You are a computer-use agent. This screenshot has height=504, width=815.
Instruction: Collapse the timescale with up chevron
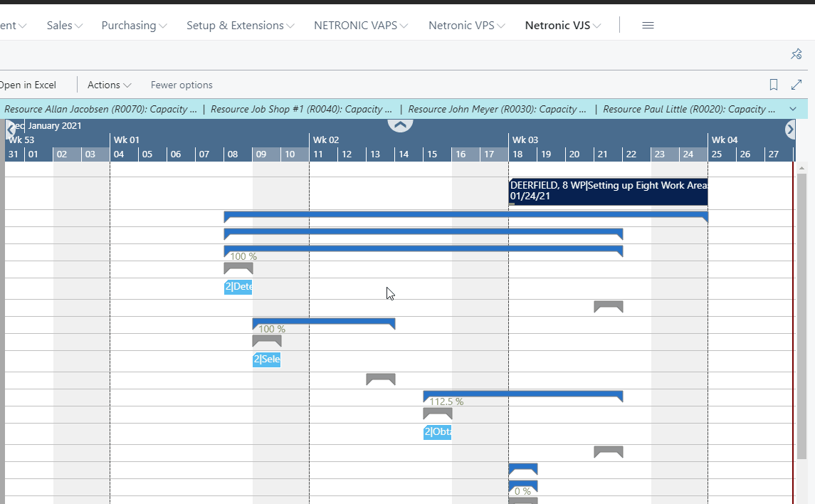pos(400,125)
